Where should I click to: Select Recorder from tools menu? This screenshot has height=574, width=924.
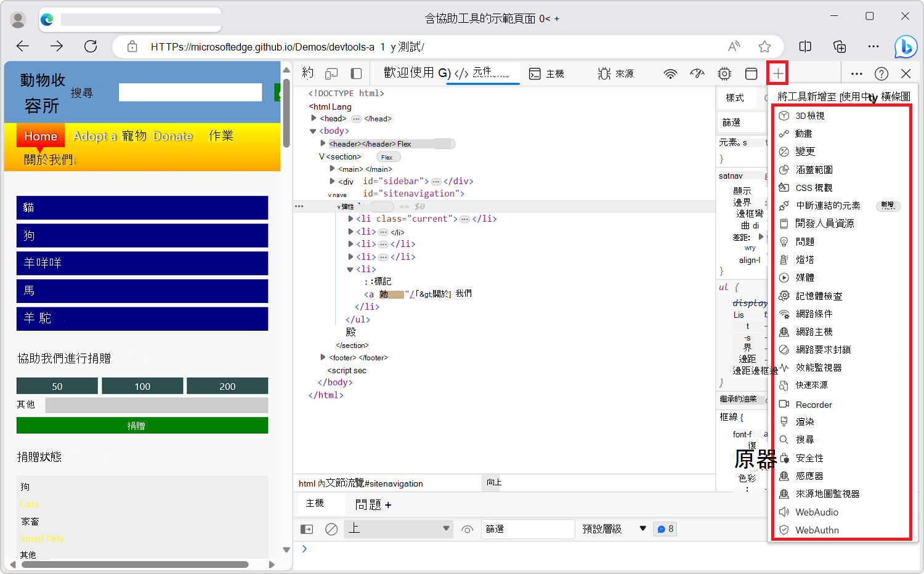click(841, 405)
